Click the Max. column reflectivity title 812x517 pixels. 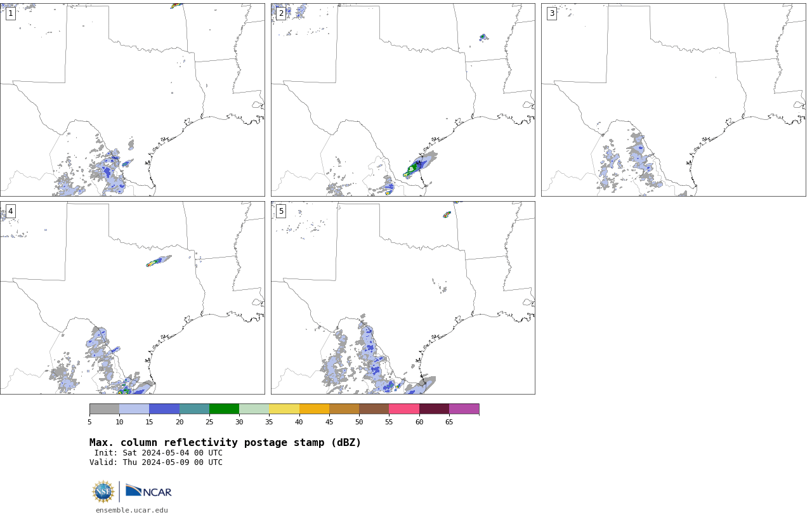click(x=225, y=443)
